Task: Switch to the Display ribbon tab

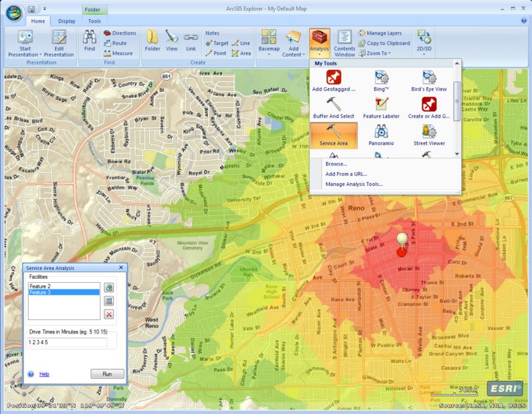Action: (66, 21)
